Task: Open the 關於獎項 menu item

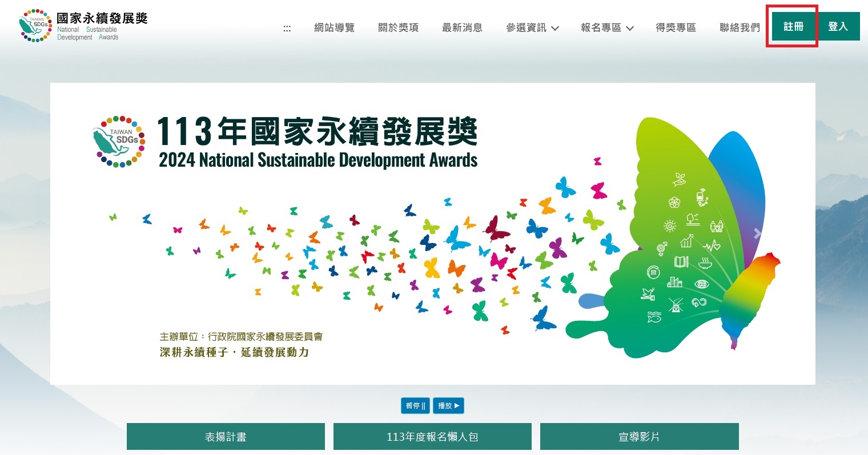Action: (399, 27)
